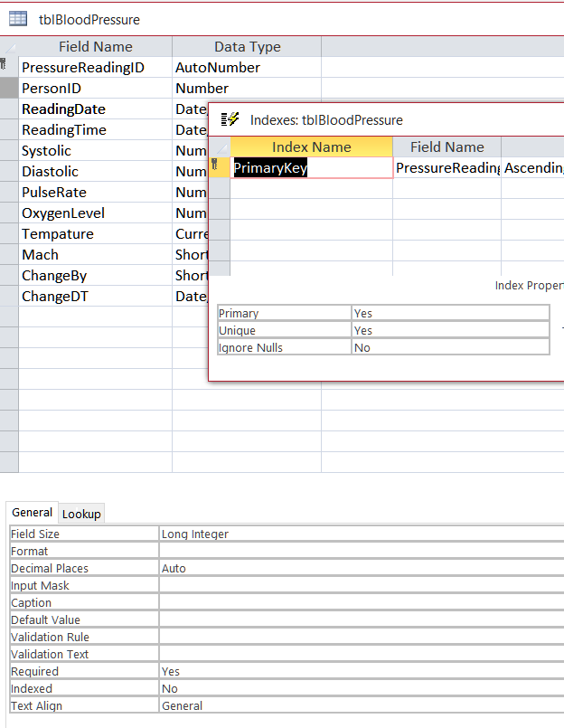Select the ChangeBy field name
This screenshot has width=564, height=728.
click(x=95, y=275)
